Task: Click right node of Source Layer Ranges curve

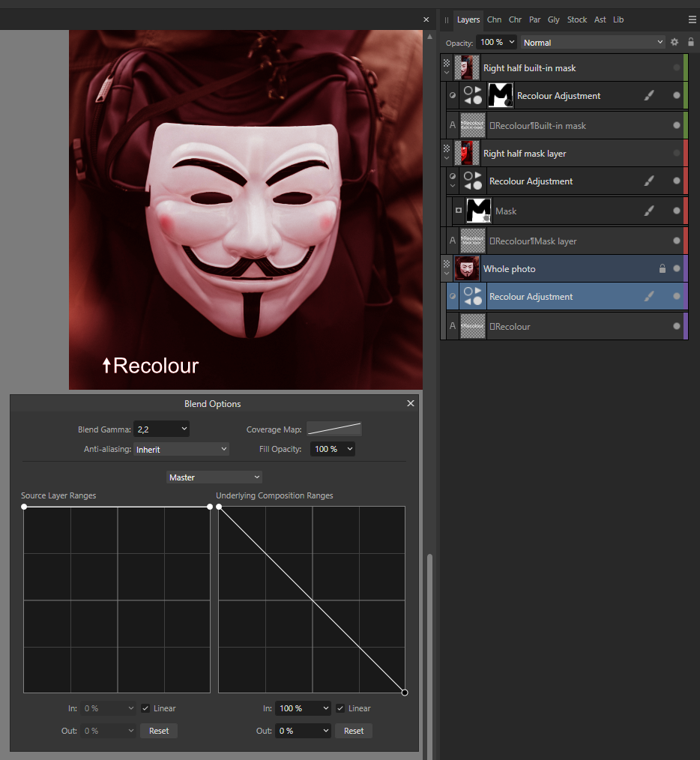Action: (x=209, y=507)
